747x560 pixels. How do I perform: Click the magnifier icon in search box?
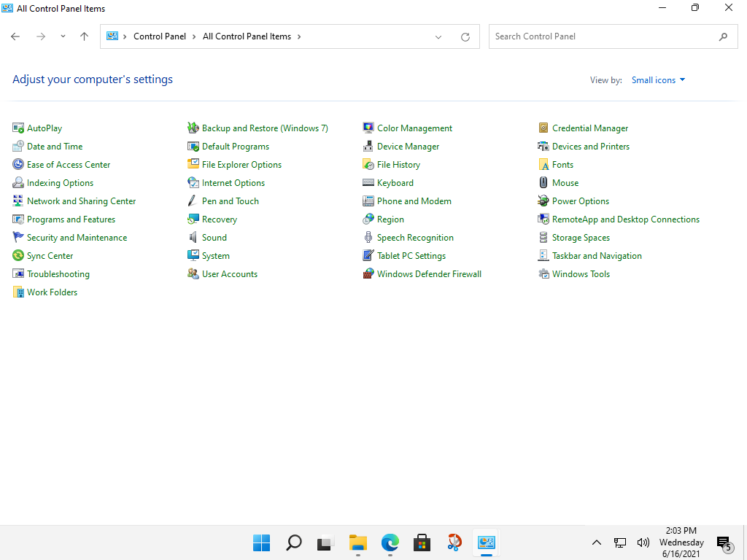tap(723, 36)
